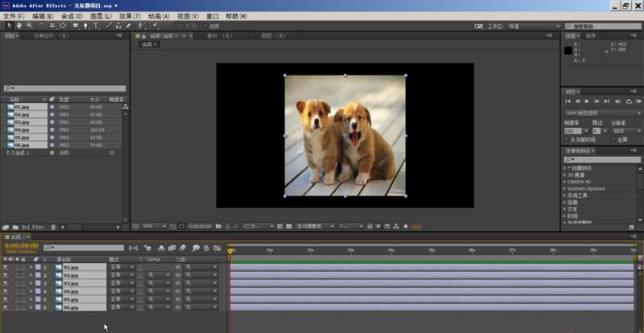Create a new folder in project panel

(16, 227)
